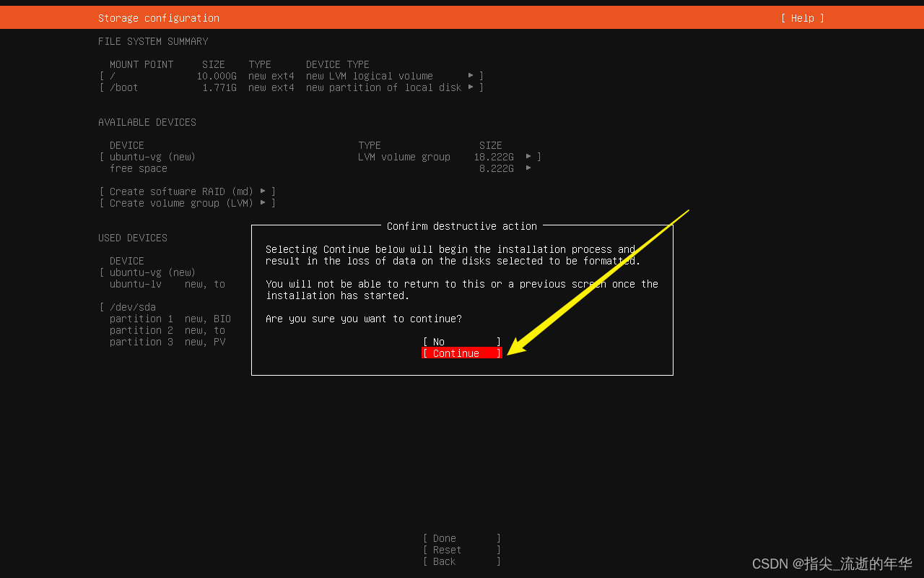Image resolution: width=924 pixels, height=578 pixels.
Task: Click the 18.222G size value
Action: pos(494,157)
